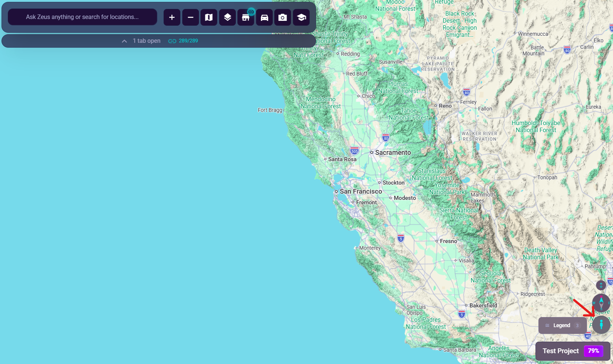The image size is (613, 364).
Task: Click the camera screenshot icon
Action: point(282,17)
